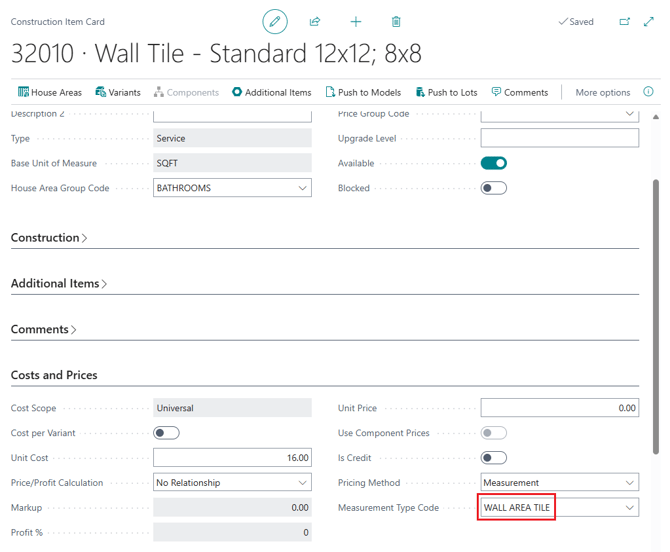670x552 pixels.
Task: Click the trash delete icon
Action: click(396, 21)
